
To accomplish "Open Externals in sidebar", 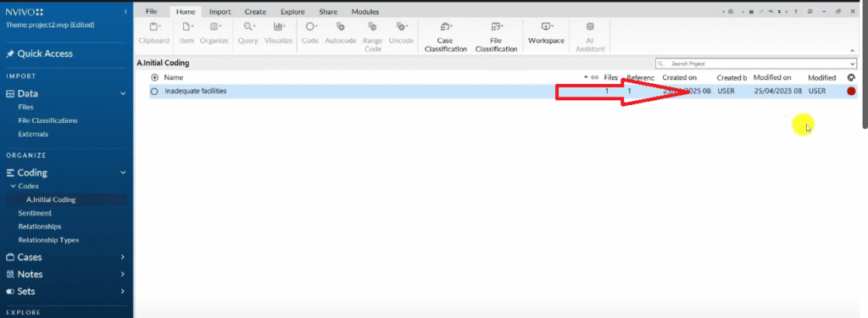I will [33, 134].
